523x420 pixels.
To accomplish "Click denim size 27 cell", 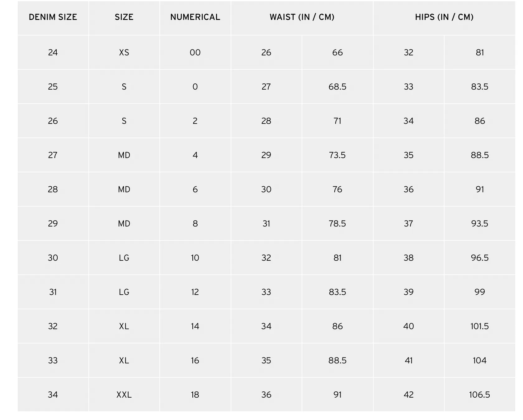I will click(x=53, y=155).
